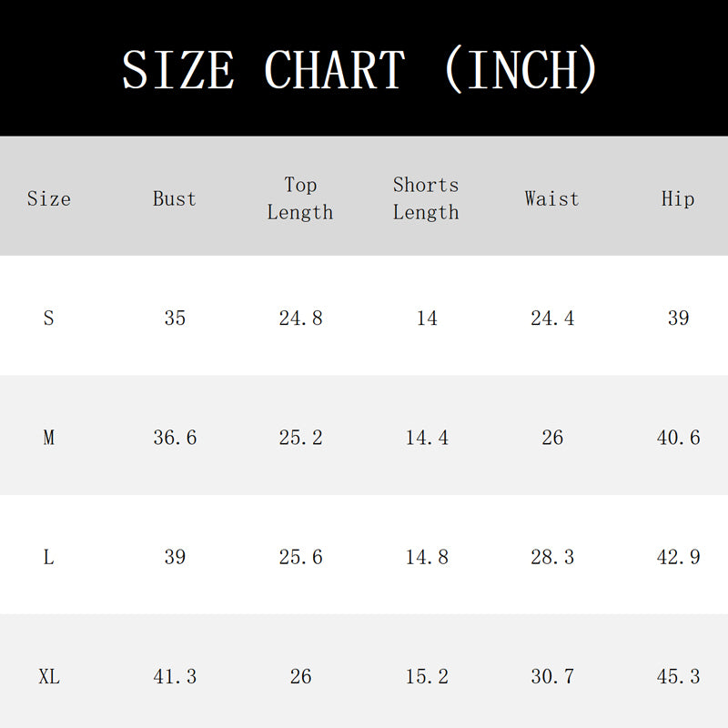Click hip value 45.3
The width and height of the screenshot is (728, 728).
click(x=678, y=677)
